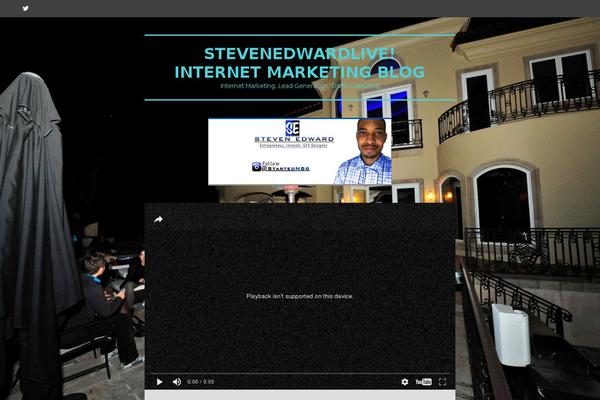
Task: Click the YouTube logo in player
Action: [423, 382]
